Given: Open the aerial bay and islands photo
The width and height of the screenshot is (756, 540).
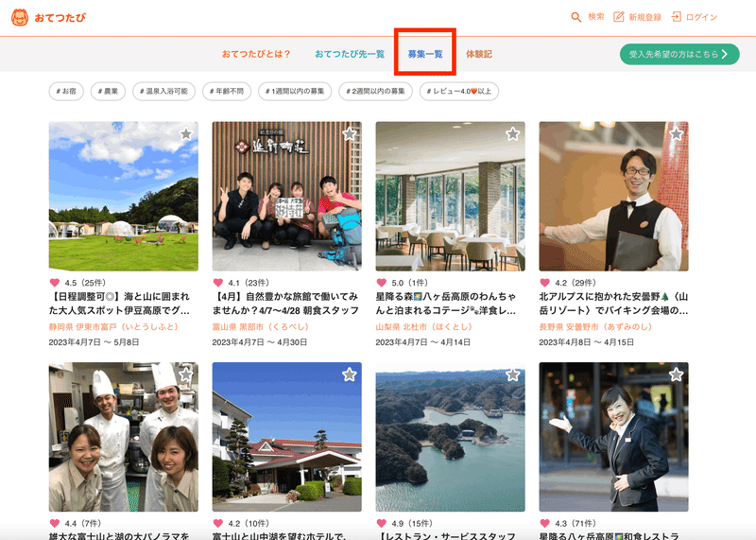Looking at the screenshot, I should (451, 437).
